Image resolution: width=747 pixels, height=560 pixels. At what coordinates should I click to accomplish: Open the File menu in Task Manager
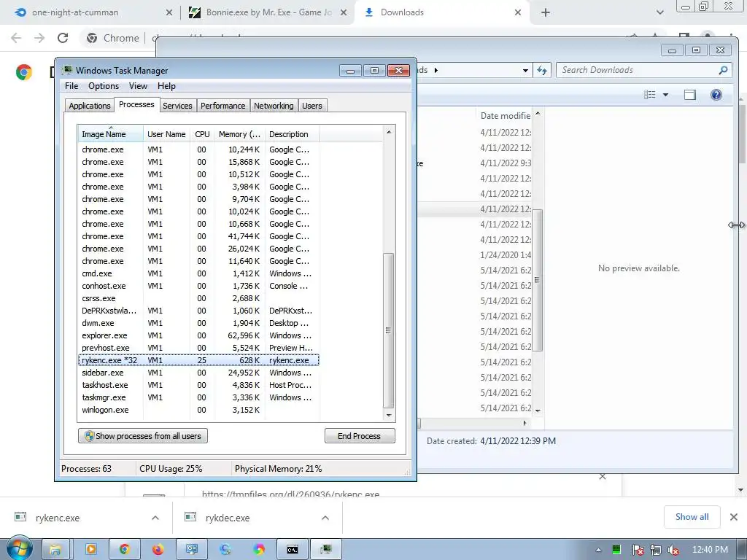click(71, 86)
